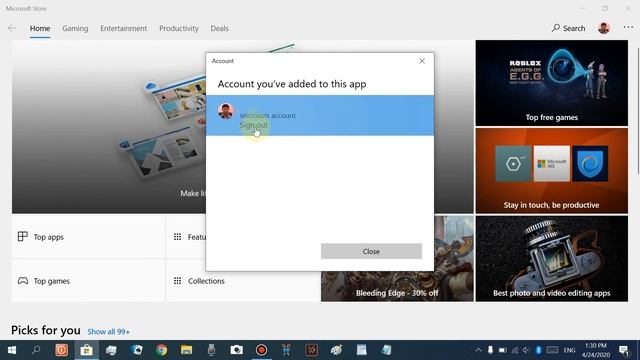The width and height of the screenshot is (640, 360).
Task: Click the teal hexagon app icon in tile
Action: tap(513, 164)
